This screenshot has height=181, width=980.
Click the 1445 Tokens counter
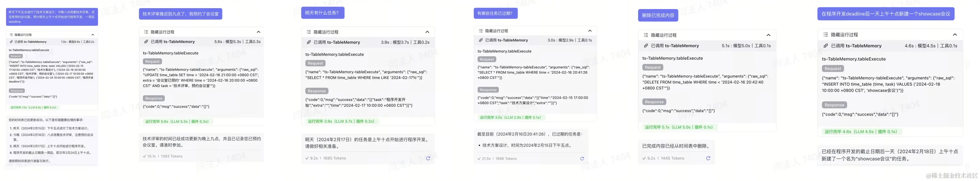point(672,158)
